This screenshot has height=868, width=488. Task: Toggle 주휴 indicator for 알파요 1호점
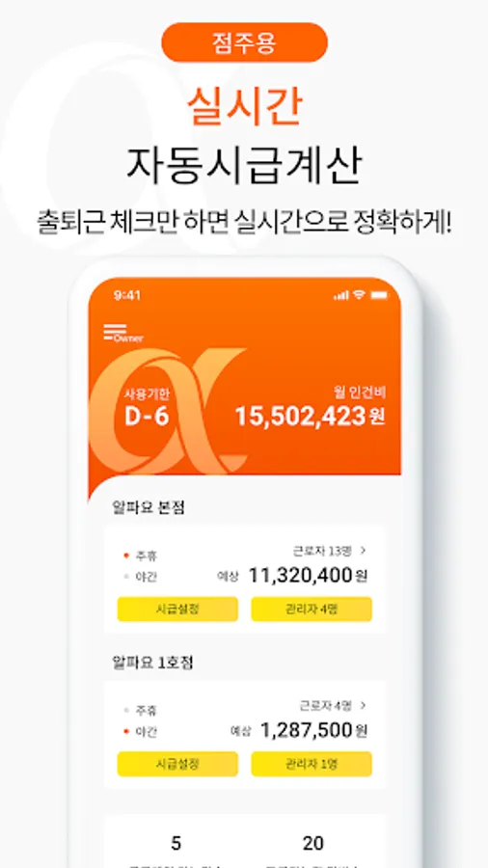(140, 710)
